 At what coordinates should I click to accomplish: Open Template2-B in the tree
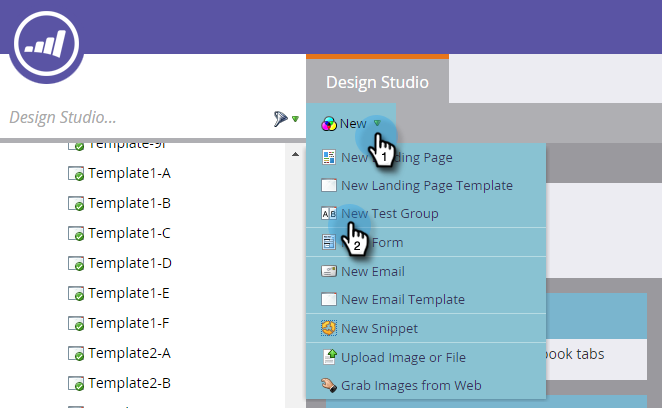pyautogui.click(x=129, y=383)
